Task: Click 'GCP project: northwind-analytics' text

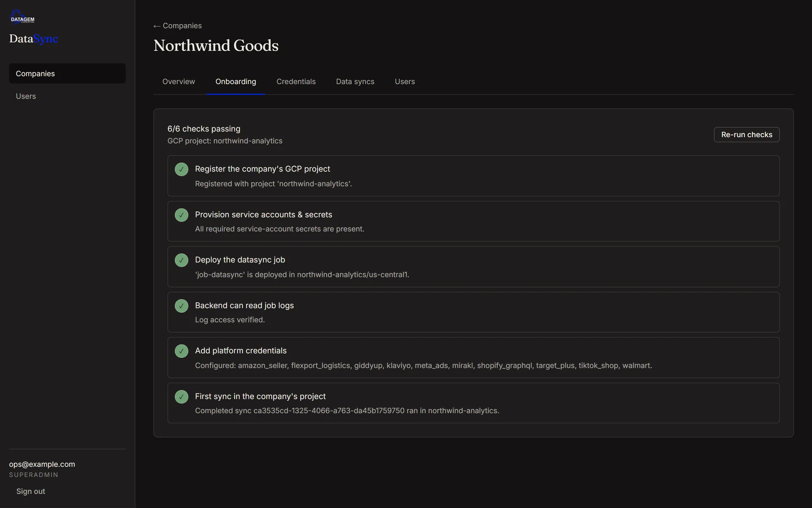Action: tap(225, 141)
